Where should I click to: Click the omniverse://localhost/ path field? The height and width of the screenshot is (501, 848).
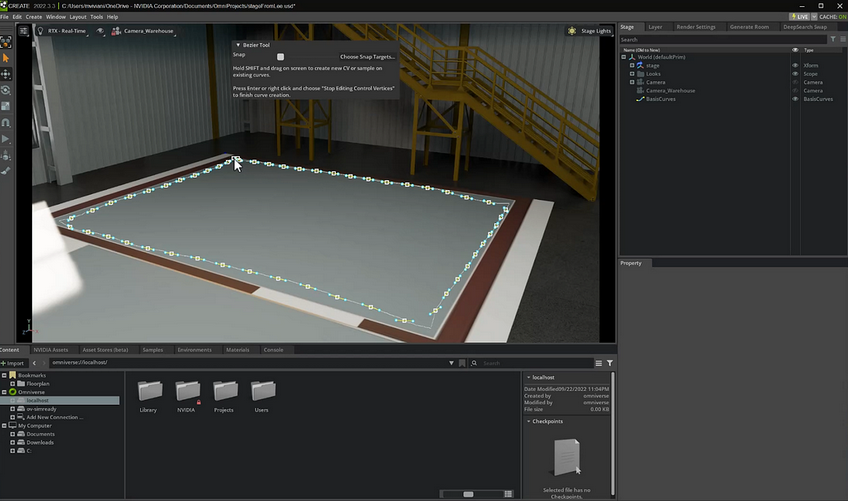248,362
